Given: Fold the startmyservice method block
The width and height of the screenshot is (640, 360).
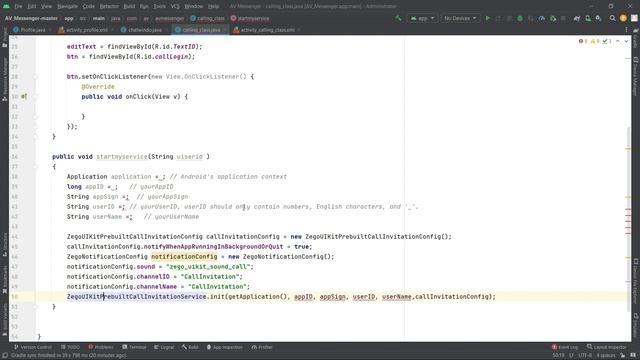Looking at the screenshot, I should click(x=36, y=167).
